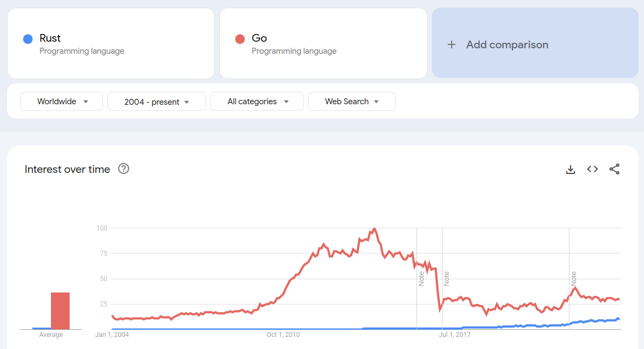Edit the Go search term card

click(x=323, y=44)
